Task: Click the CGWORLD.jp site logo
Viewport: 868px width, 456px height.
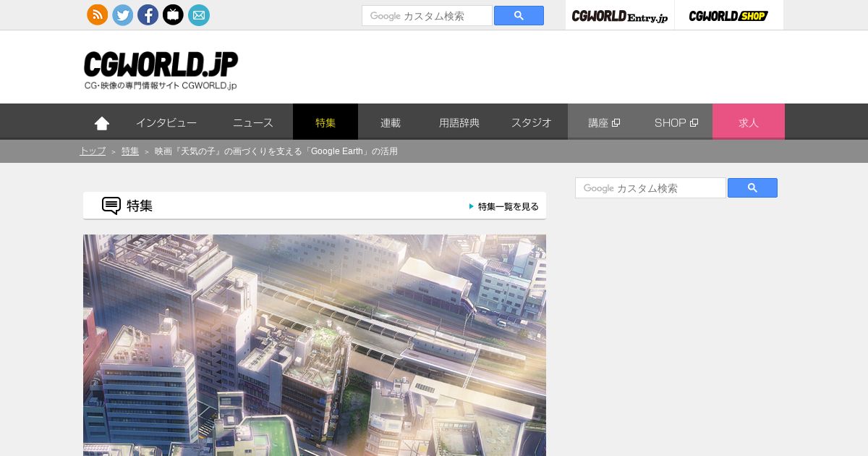Action: pyautogui.click(x=161, y=70)
